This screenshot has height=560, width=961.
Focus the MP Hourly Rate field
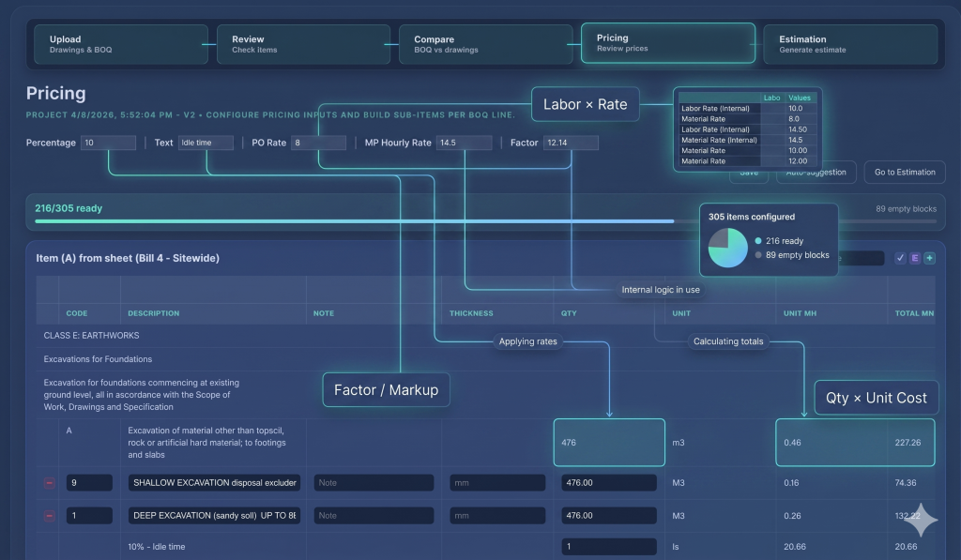click(464, 143)
